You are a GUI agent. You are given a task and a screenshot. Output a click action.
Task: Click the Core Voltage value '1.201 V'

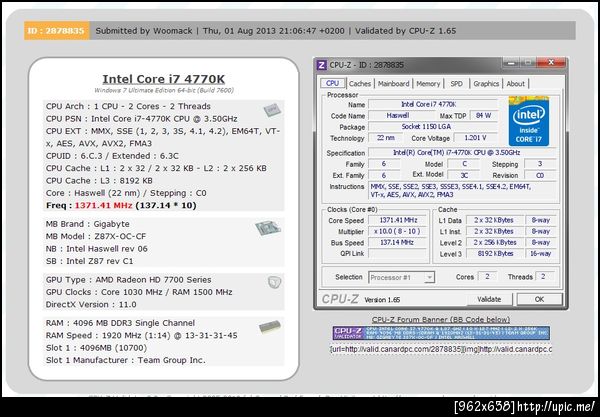coord(476,138)
